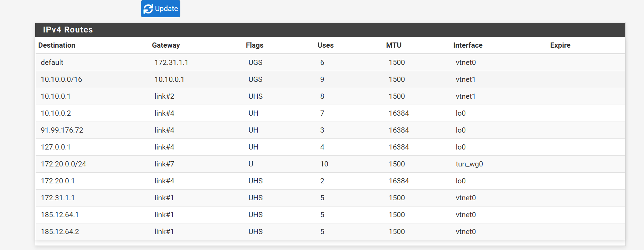This screenshot has width=644, height=250.
Task: Click the Expire column header
Action: tap(560, 45)
